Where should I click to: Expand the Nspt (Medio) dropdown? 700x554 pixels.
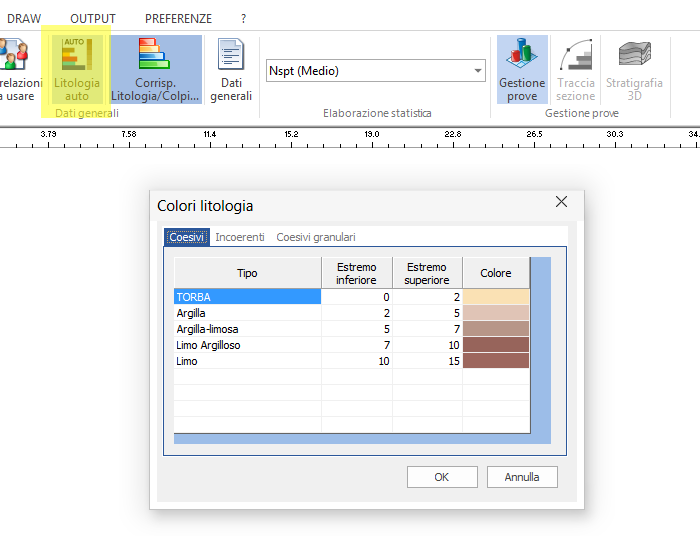(478, 71)
